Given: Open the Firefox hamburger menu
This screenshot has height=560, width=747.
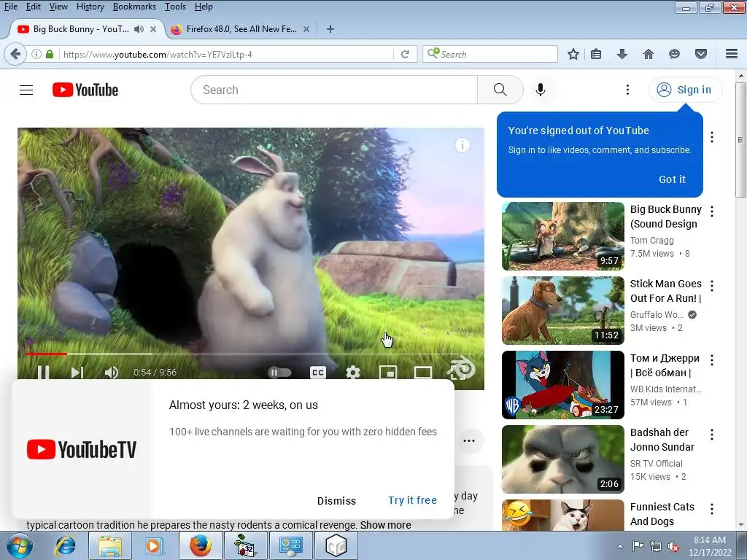Looking at the screenshot, I should [732, 54].
